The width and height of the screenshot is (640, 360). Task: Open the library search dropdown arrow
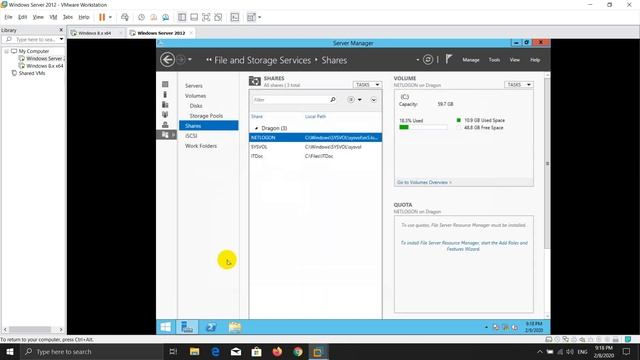pos(61,39)
